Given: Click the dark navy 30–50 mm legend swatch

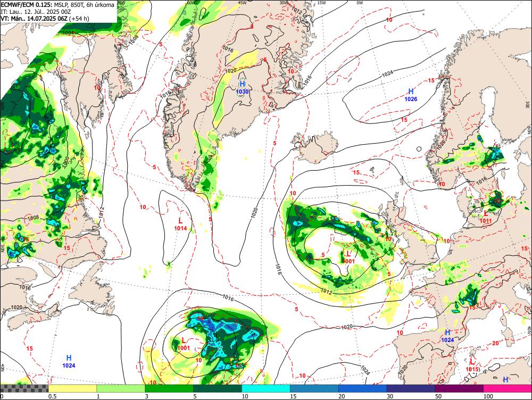Looking at the screenshot, I should (411, 388).
